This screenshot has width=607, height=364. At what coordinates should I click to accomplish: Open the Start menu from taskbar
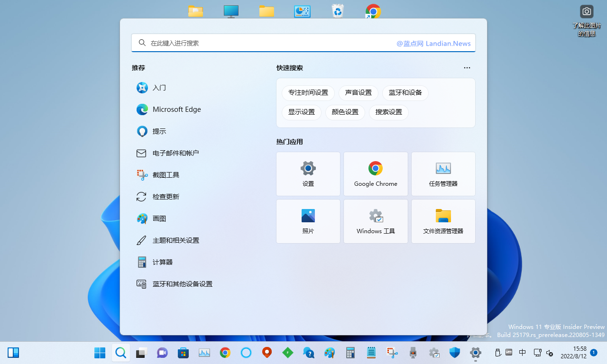point(100,353)
